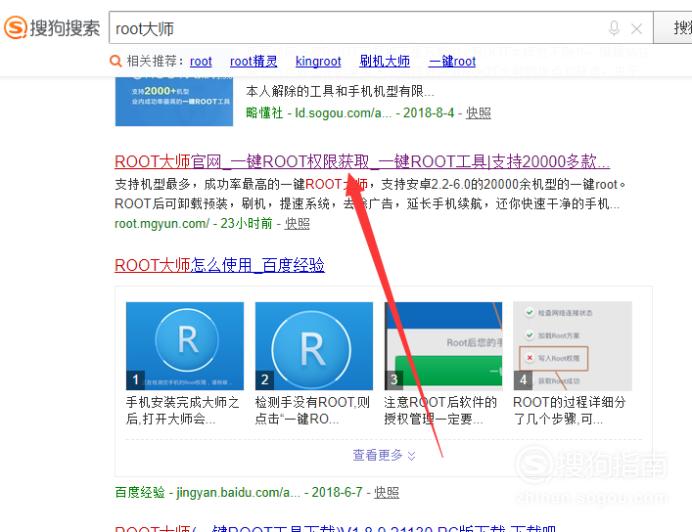The image size is (692, 532).
Task: Clear the search box with the X icon
Action: click(x=636, y=29)
